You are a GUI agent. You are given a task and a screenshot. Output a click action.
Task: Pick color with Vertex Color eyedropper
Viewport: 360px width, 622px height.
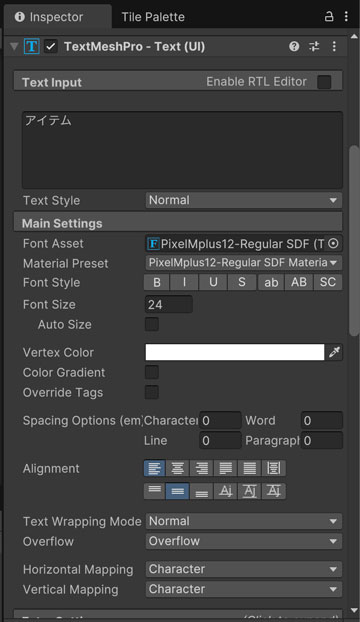coord(334,352)
